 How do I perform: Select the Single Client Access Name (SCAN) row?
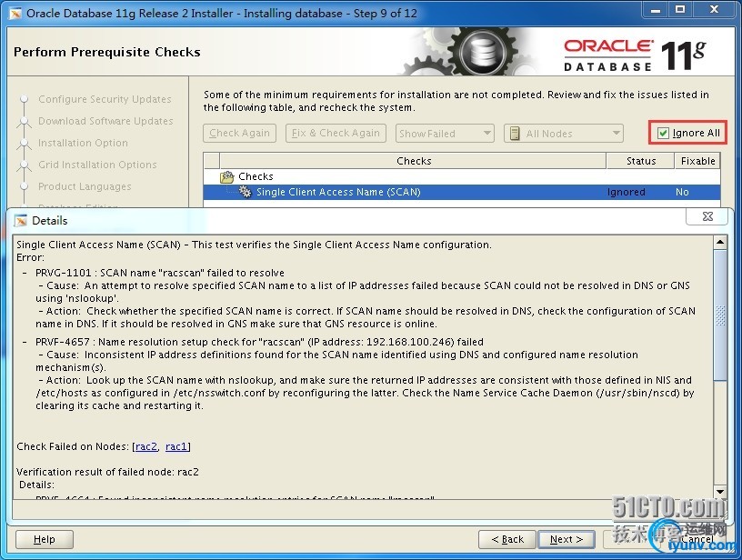(x=462, y=192)
